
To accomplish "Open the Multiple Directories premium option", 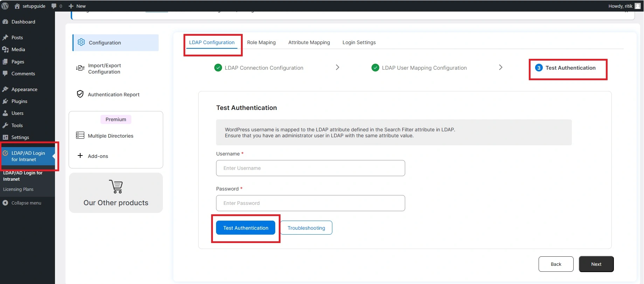I will (111, 136).
